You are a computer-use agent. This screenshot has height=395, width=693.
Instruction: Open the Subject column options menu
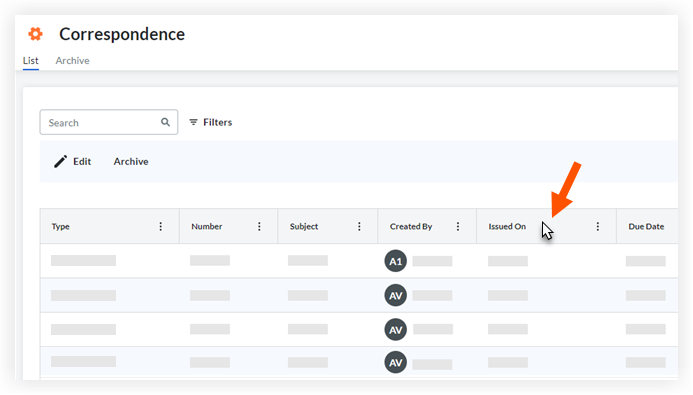359,226
